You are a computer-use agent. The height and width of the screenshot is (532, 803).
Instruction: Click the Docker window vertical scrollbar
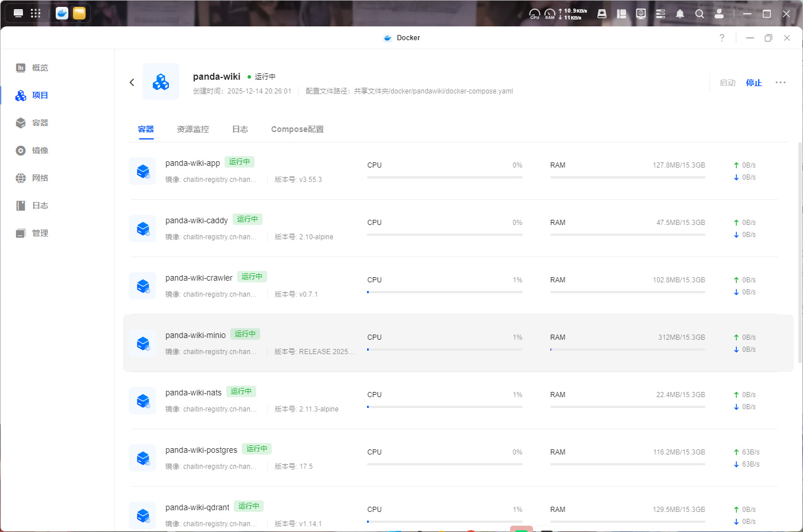pyautogui.click(x=800, y=253)
